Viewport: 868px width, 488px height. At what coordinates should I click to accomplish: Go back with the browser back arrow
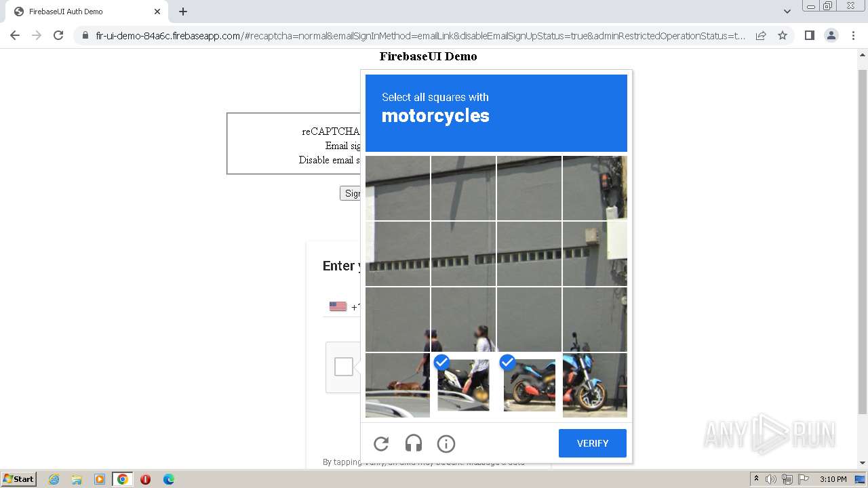[15, 35]
